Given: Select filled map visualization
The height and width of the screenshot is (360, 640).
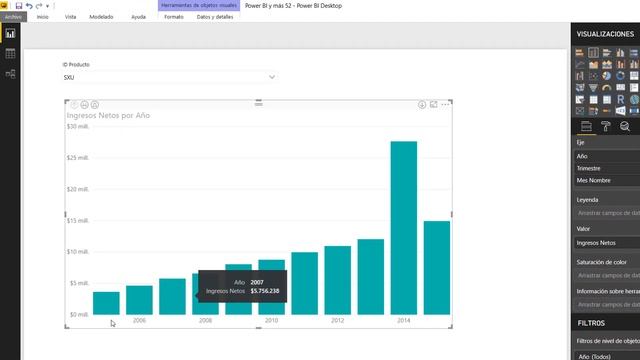Looking at the screenshot, I should click(x=580, y=87).
